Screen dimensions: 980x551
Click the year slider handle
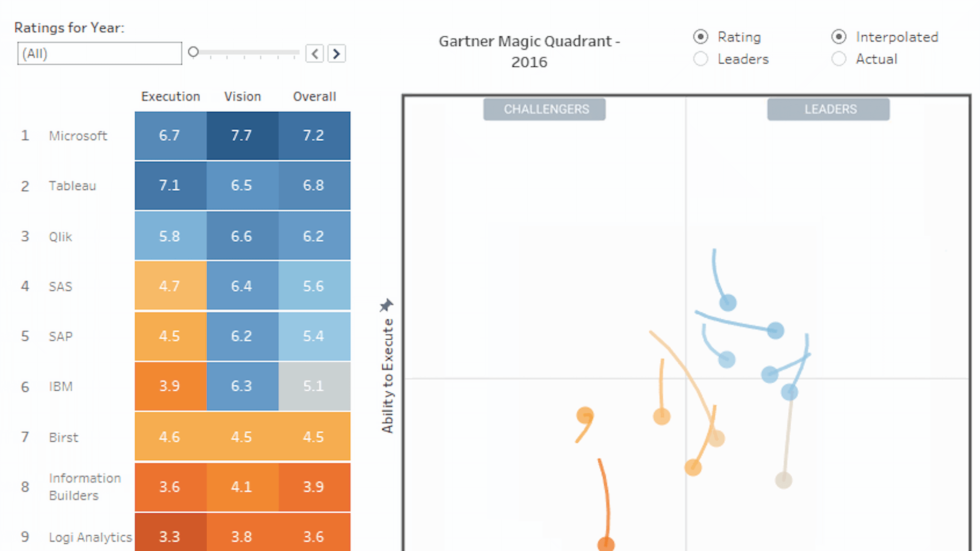point(193,52)
